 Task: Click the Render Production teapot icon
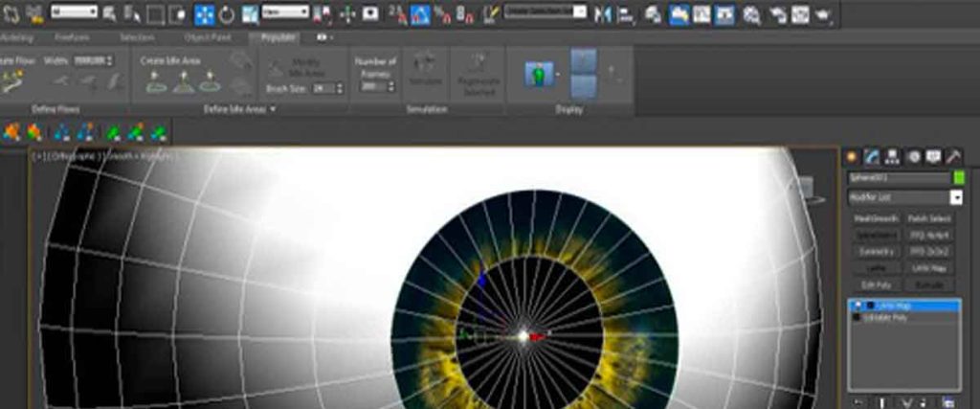(x=823, y=13)
